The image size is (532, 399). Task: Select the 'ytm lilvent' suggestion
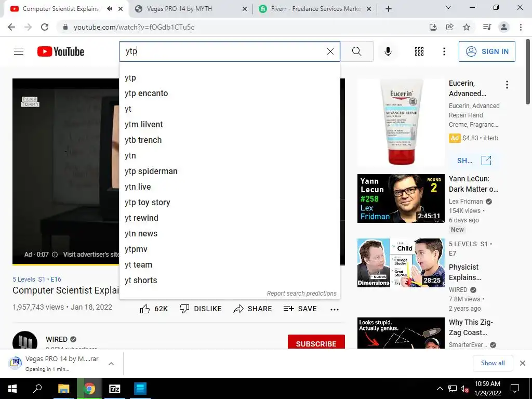(x=229, y=125)
